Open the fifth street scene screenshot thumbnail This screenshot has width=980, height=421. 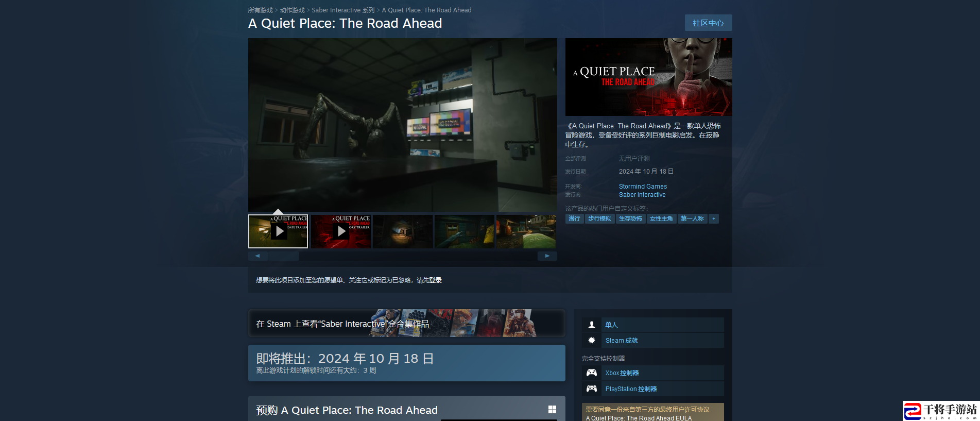pos(526,231)
